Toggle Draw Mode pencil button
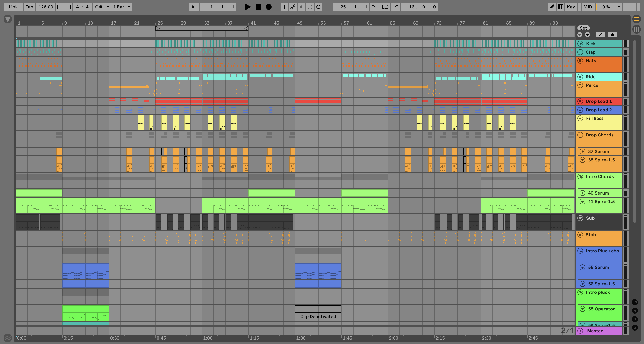Viewport: 644px width, 344px height. pyautogui.click(x=552, y=7)
